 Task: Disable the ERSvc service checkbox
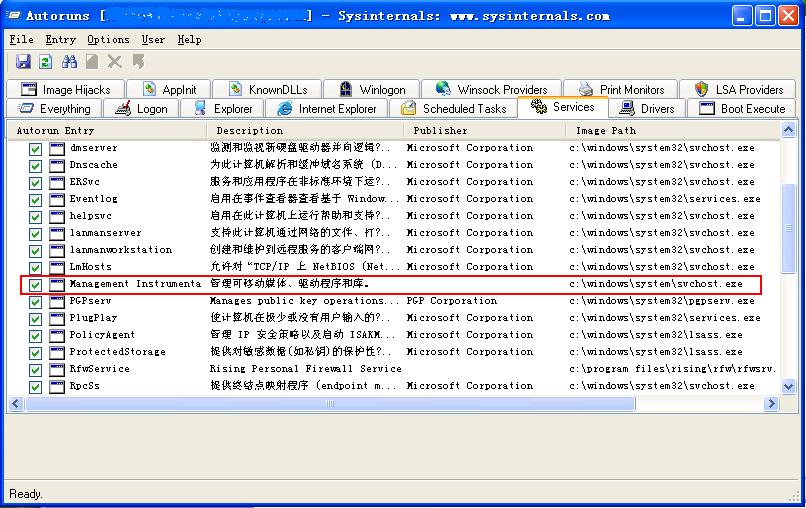click(x=35, y=183)
